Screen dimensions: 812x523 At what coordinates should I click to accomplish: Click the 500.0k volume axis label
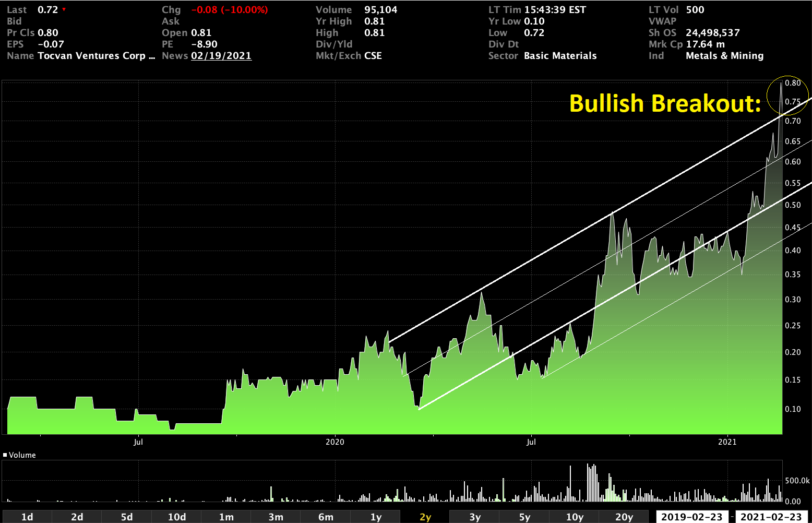(797, 481)
